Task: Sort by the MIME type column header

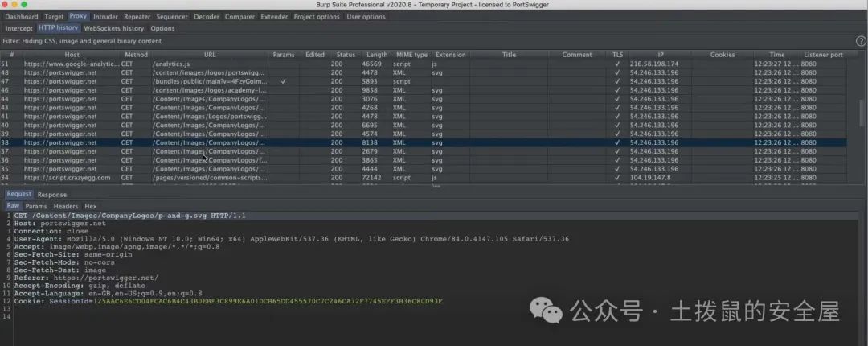Action: 411,55
